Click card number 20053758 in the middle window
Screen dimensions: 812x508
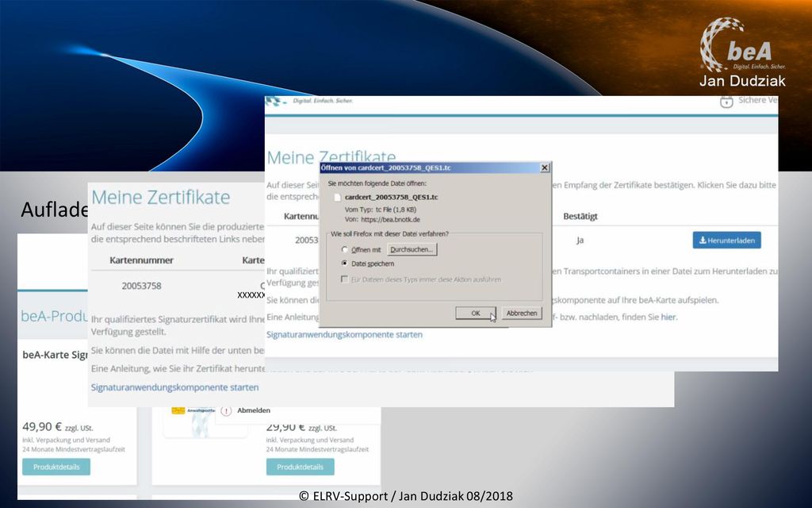coord(141,286)
